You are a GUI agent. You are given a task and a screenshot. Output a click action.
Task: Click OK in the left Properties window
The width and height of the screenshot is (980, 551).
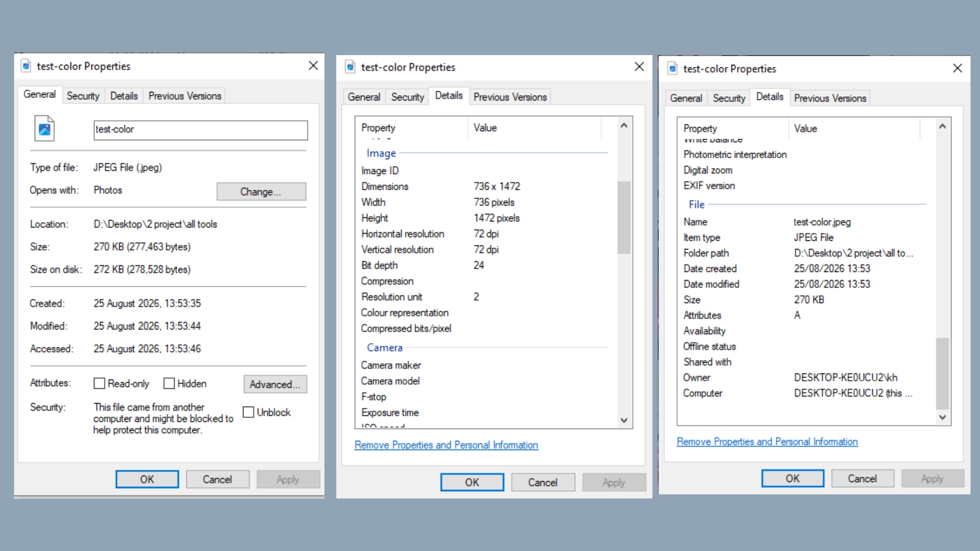147,479
